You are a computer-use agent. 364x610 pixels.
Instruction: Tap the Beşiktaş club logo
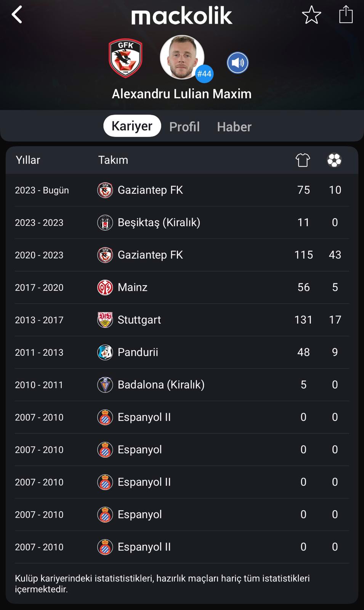(105, 223)
